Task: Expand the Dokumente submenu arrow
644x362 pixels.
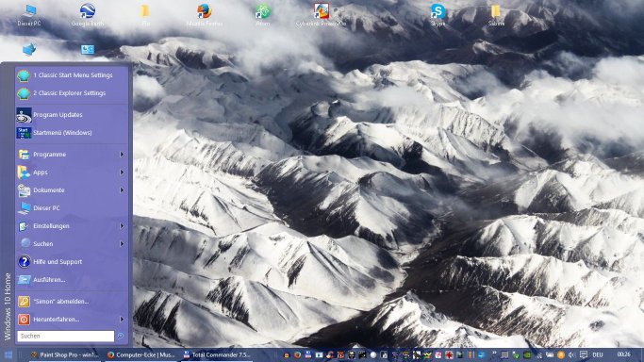Action: [122, 190]
